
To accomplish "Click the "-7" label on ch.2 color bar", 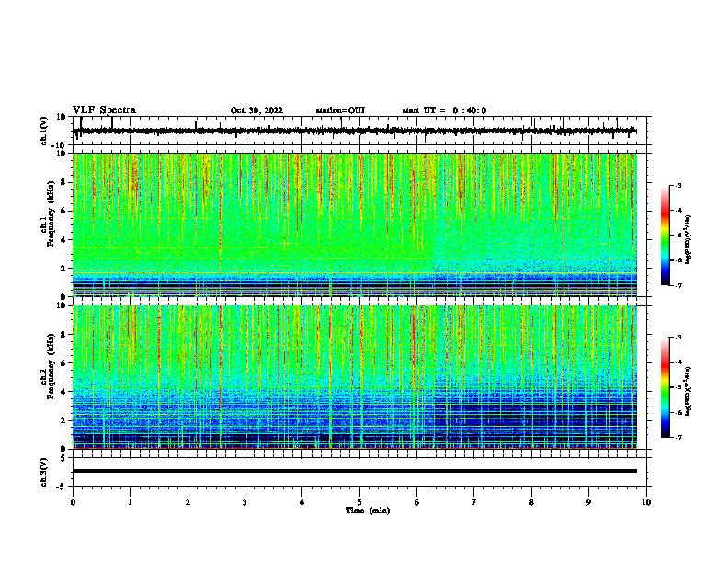I will point(677,437).
